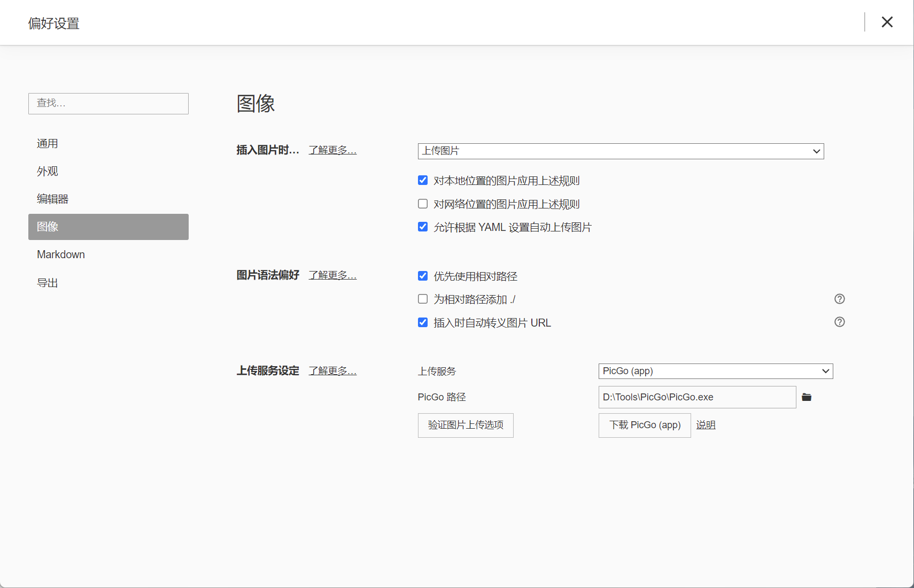Screen dimensions: 914x588
Task: Select the 图像 settings section
Action: [x=109, y=227]
